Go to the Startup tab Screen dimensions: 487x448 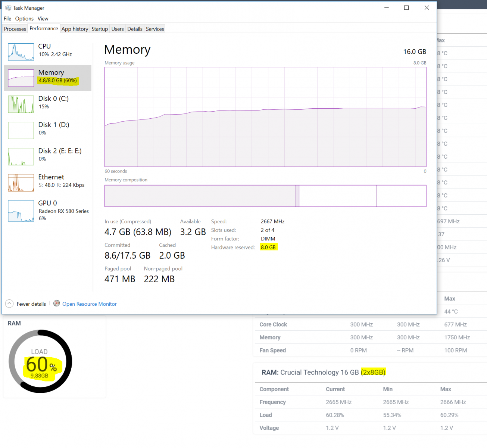click(x=100, y=29)
